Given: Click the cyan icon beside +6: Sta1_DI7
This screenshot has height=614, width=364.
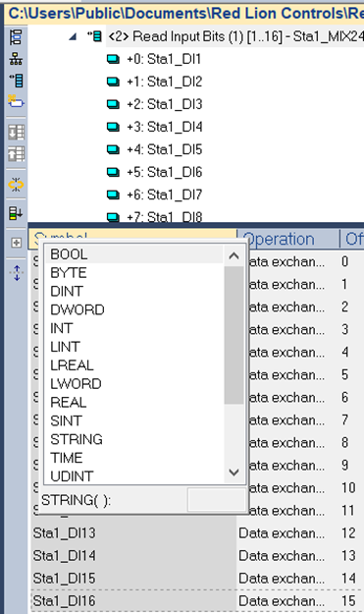Looking at the screenshot, I should (113, 195).
